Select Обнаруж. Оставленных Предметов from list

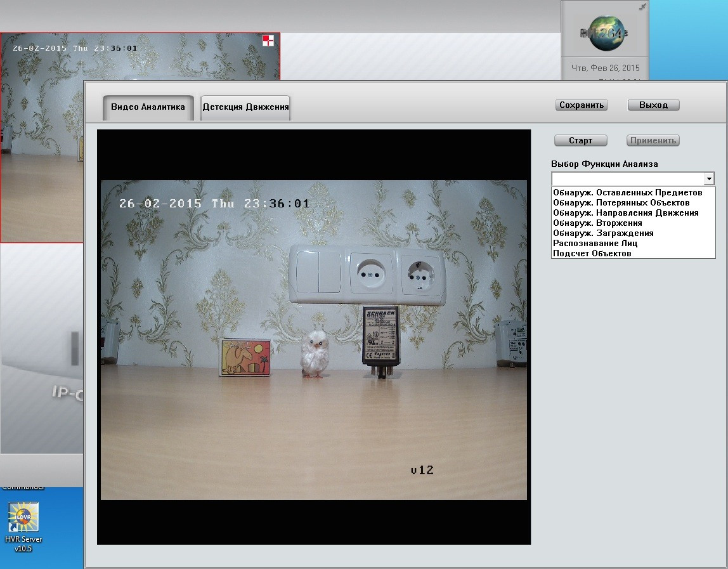point(627,192)
